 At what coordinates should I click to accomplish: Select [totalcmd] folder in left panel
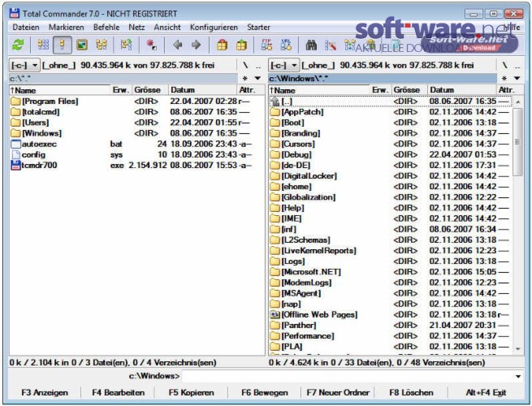(x=137, y=112)
